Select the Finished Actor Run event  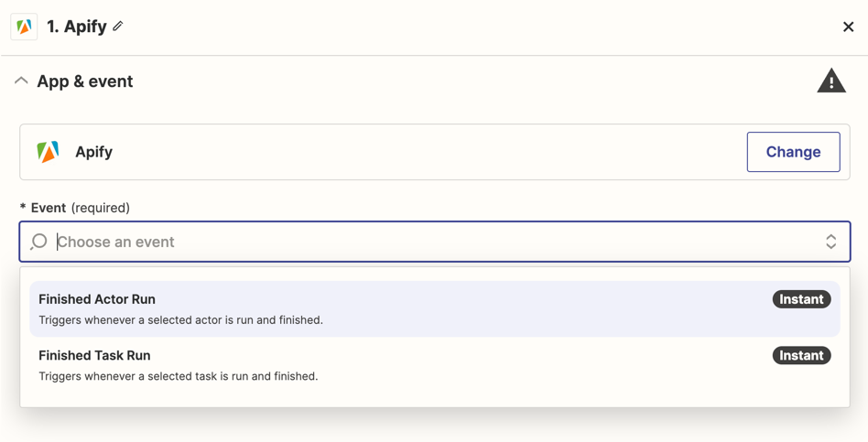pyautogui.click(x=97, y=299)
